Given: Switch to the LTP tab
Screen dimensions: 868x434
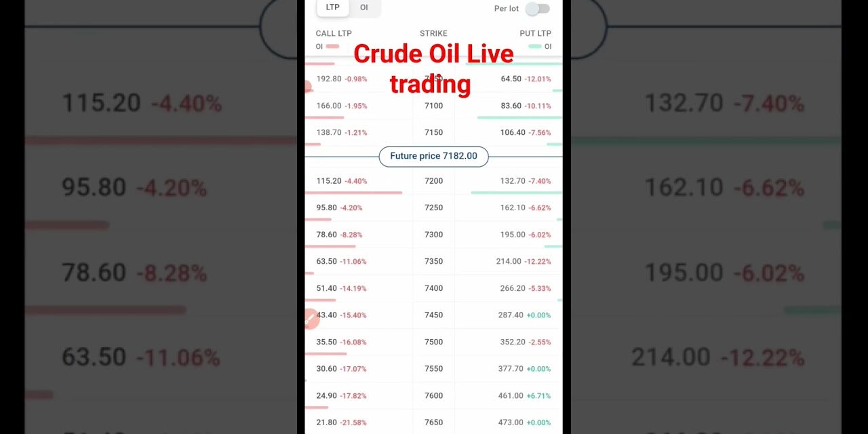Looking at the screenshot, I should (x=332, y=7).
